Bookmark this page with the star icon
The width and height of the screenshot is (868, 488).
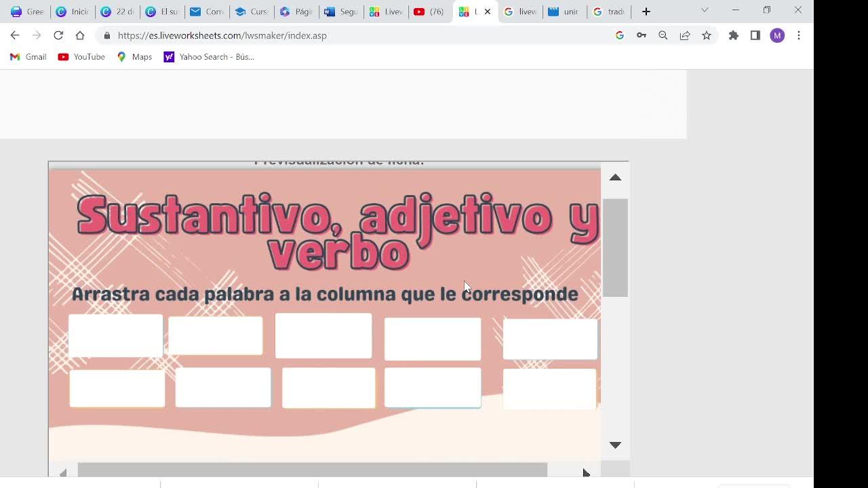pos(707,35)
